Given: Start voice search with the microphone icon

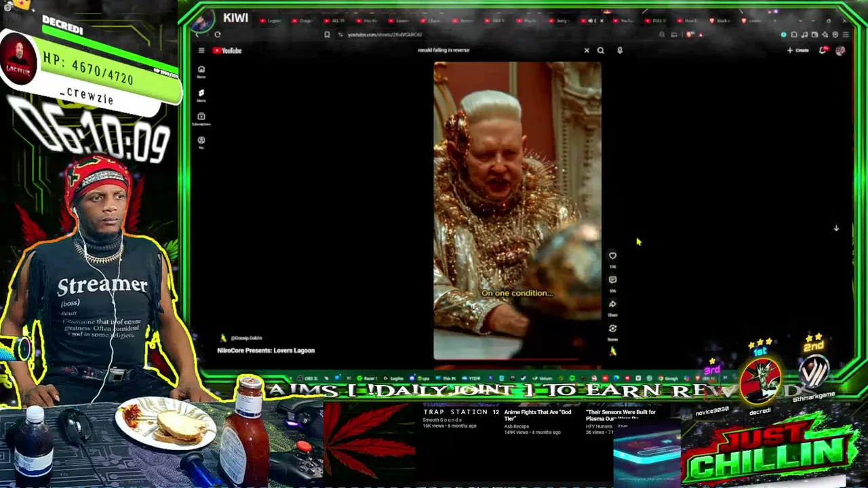Looking at the screenshot, I should [x=620, y=50].
